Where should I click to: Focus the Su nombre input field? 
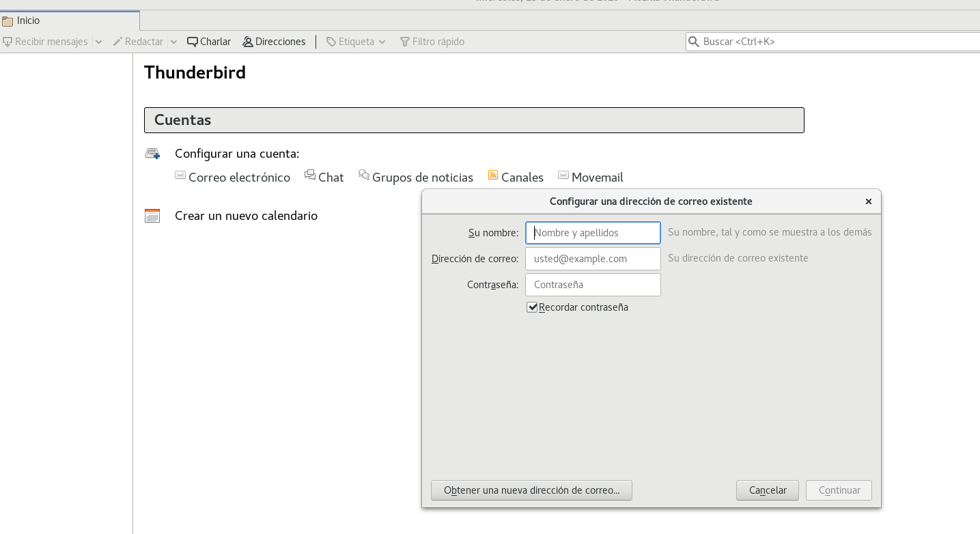[x=593, y=233]
